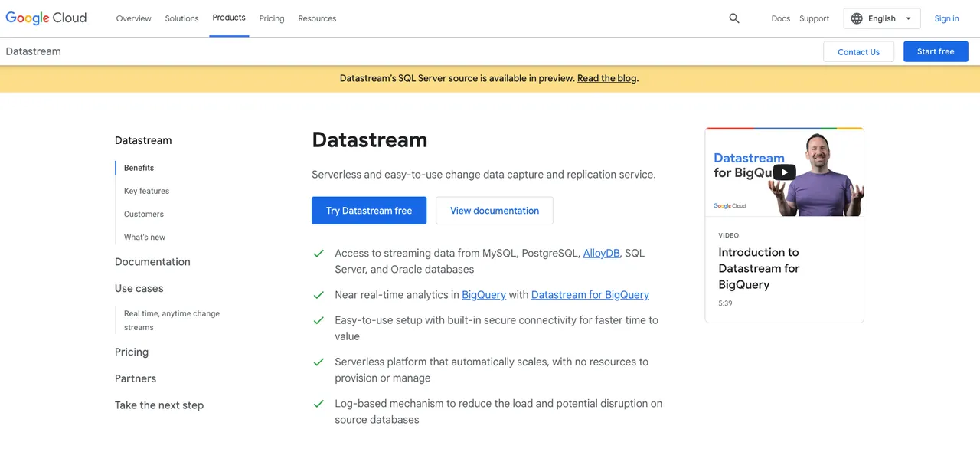Click the Start free button
Image resolution: width=980 pixels, height=462 pixels.
pyautogui.click(x=936, y=51)
